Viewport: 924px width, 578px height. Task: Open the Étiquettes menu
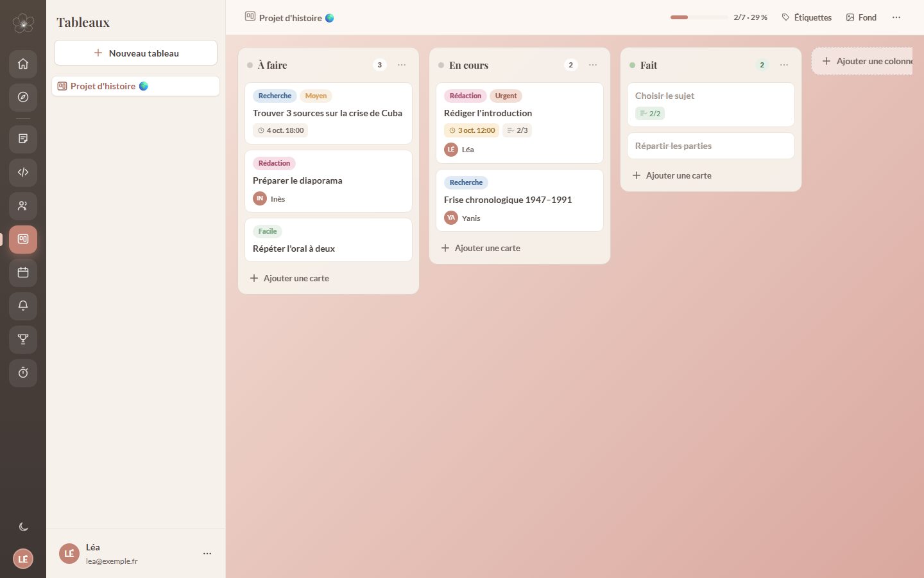(807, 17)
